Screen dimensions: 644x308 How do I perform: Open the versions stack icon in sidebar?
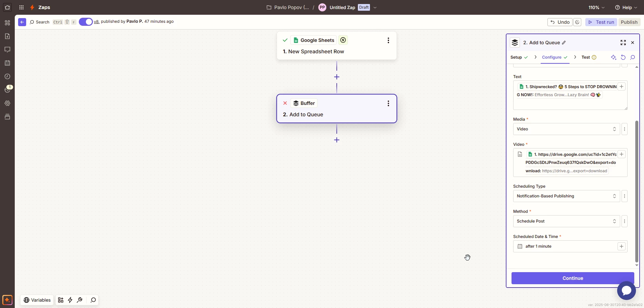point(7,117)
